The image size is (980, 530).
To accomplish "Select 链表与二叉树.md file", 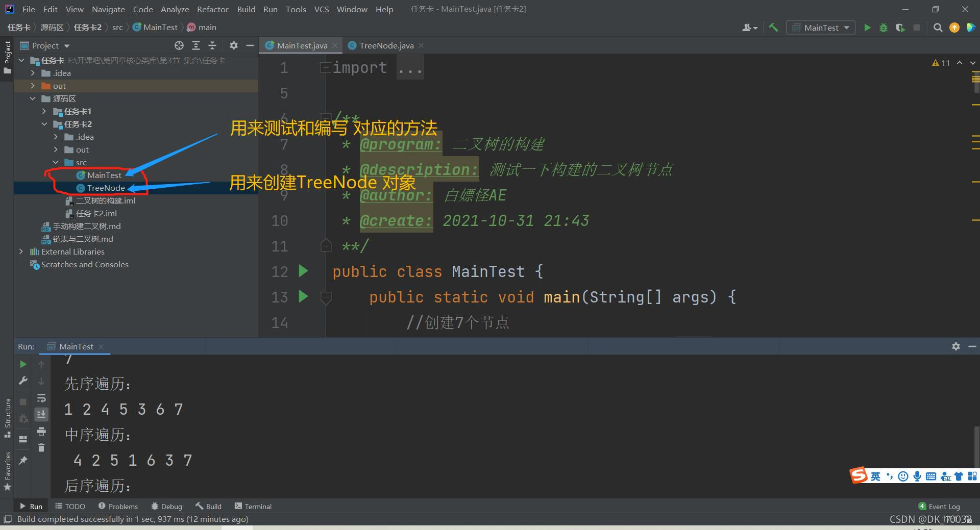I will (x=78, y=239).
